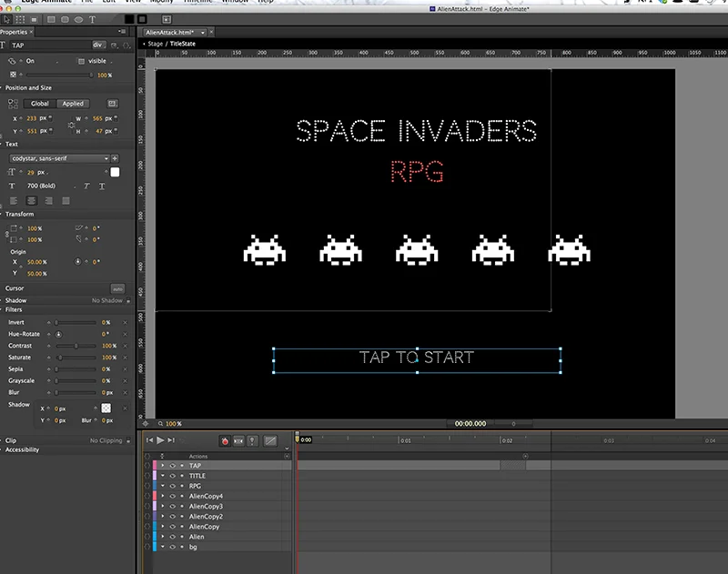Close the Properties panel tab
Viewport: 728px width, 574px height.
tap(31, 32)
